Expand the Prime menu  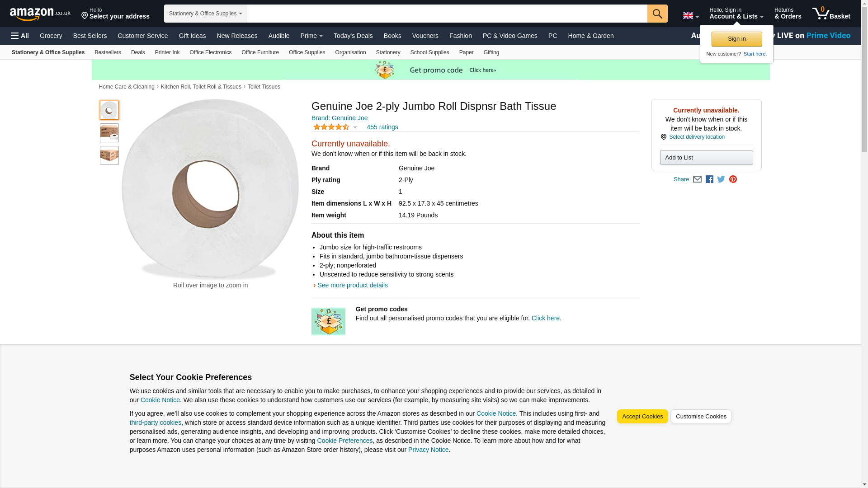click(311, 36)
